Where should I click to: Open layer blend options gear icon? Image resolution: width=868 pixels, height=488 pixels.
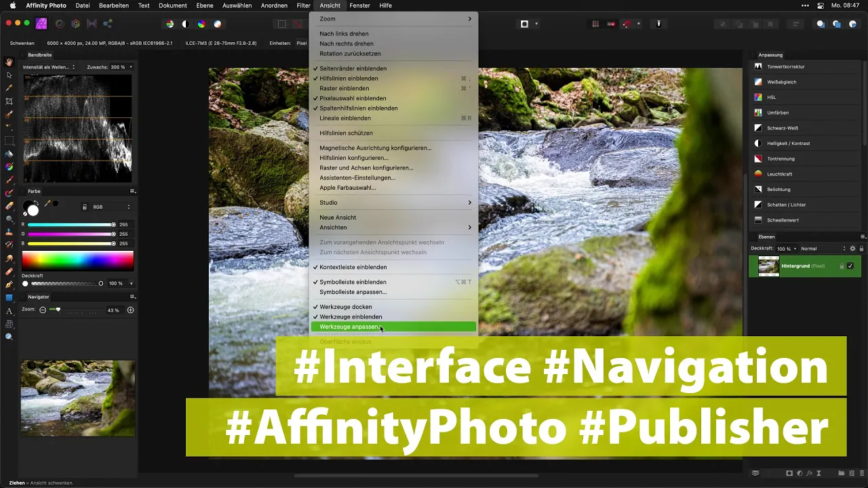[853, 249]
